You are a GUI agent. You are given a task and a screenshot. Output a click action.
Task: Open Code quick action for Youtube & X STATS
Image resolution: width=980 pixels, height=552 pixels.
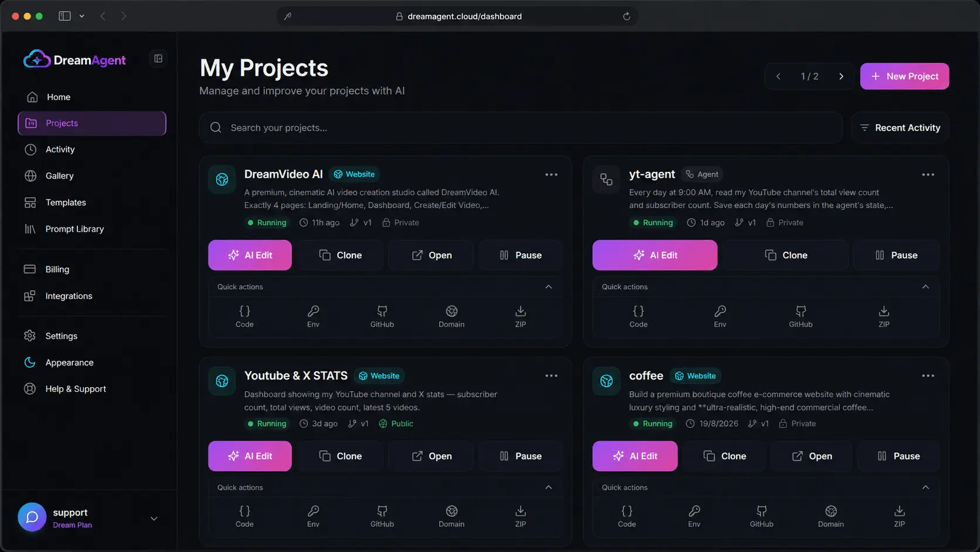244,517
